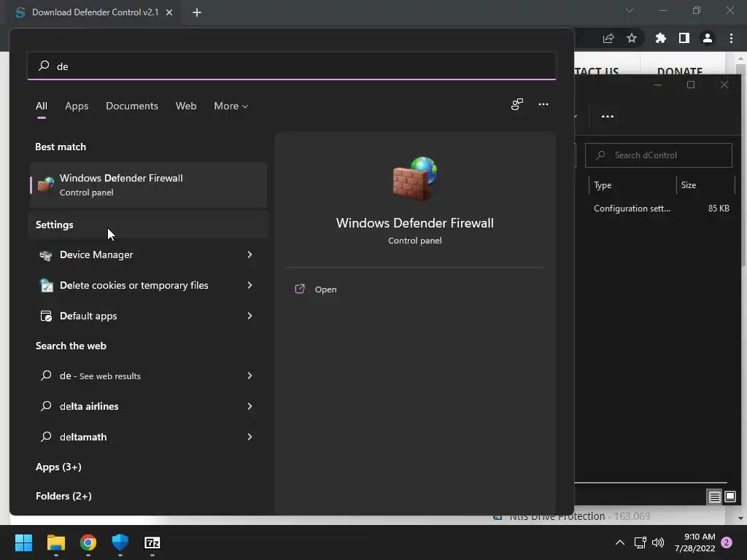Share this page from Chrome toolbar
Viewport: 747px width, 560px height.
[x=608, y=39]
